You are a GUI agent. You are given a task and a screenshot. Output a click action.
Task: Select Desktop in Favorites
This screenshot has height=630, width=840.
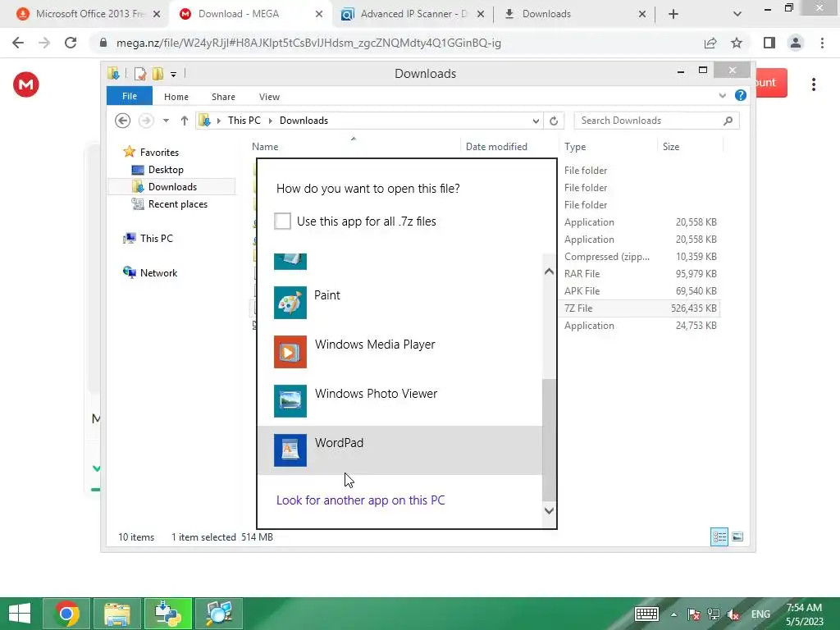coord(166,169)
